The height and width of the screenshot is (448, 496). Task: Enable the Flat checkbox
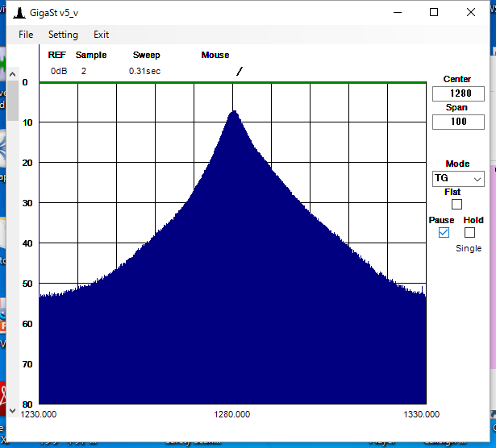click(x=457, y=205)
